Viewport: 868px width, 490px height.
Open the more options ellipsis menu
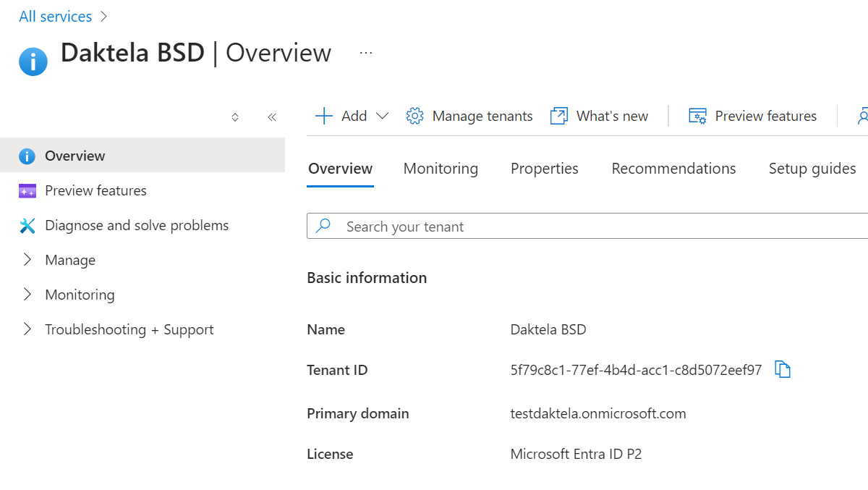366,53
